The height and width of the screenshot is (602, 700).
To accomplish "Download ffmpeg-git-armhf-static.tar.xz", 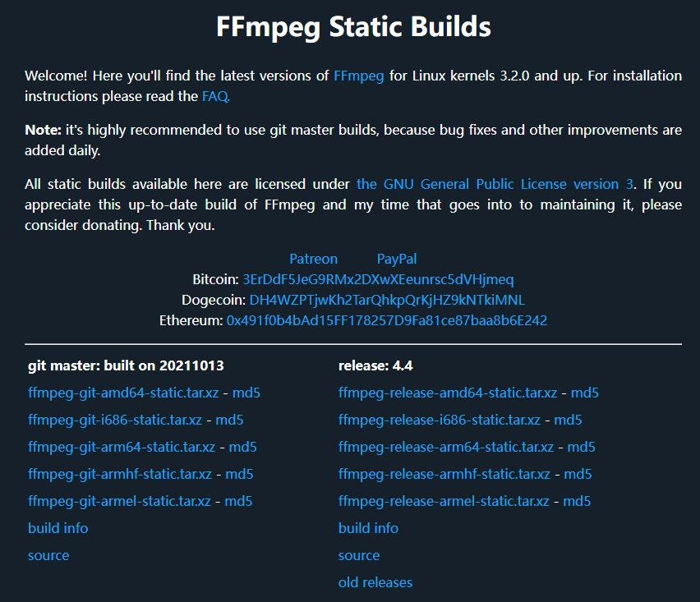I will (120, 474).
